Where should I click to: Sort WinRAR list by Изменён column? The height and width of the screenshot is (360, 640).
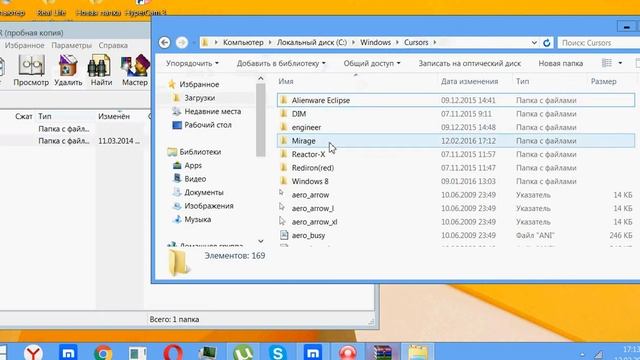click(x=113, y=116)
